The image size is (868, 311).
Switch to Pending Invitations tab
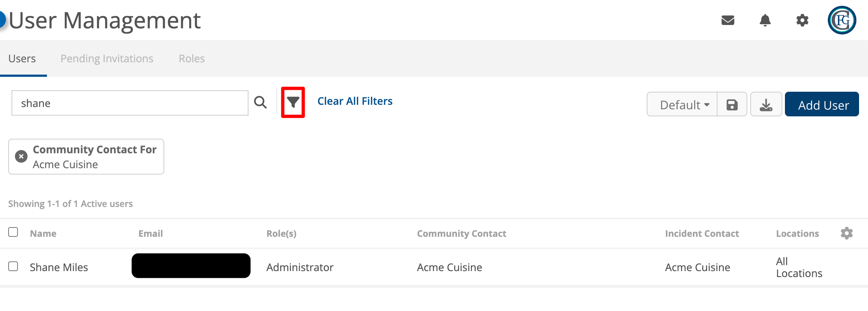pos(107,59)
